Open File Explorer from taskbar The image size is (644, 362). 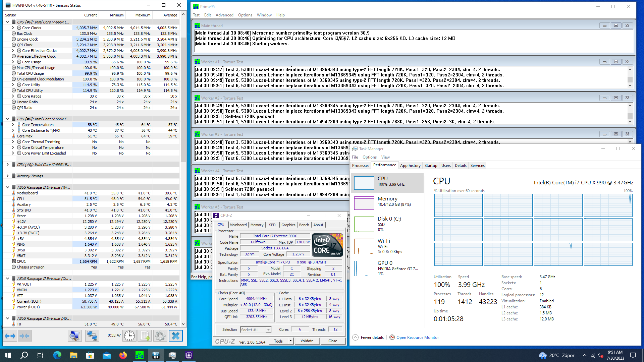(74, 355)
